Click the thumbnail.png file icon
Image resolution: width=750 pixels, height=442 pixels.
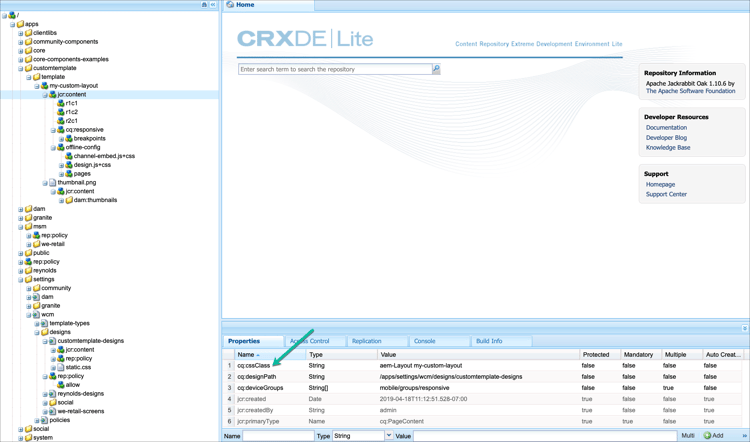point(53,183)
